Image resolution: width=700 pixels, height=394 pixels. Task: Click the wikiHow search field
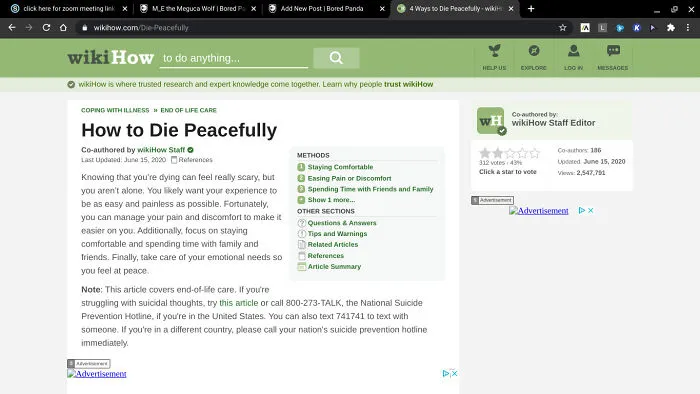234,58
